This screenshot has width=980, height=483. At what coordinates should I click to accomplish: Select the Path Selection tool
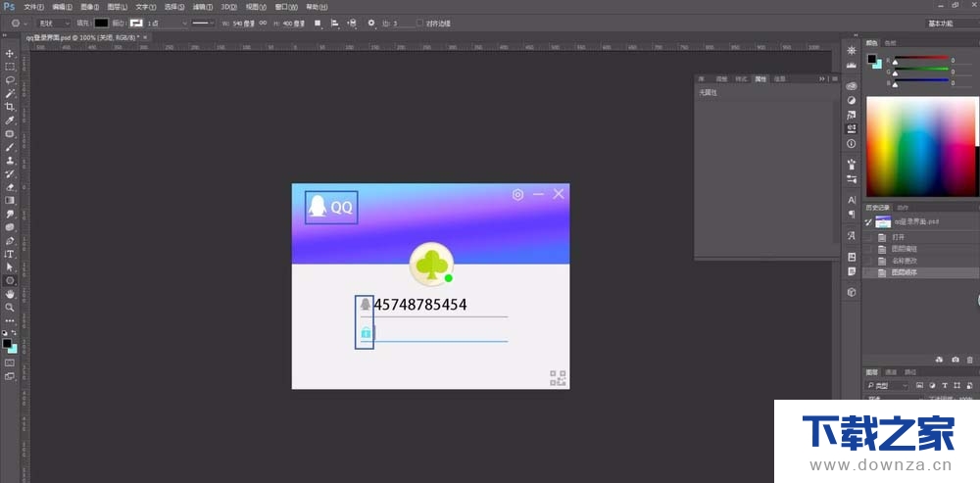click(10, 266)
